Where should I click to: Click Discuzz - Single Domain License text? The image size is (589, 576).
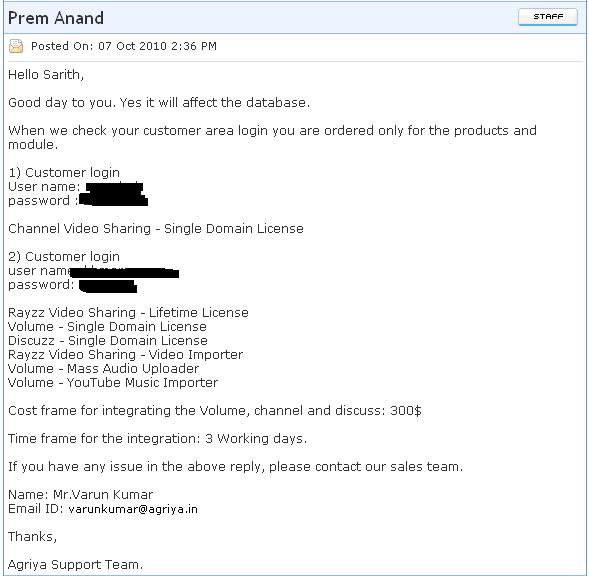[108, 340]
